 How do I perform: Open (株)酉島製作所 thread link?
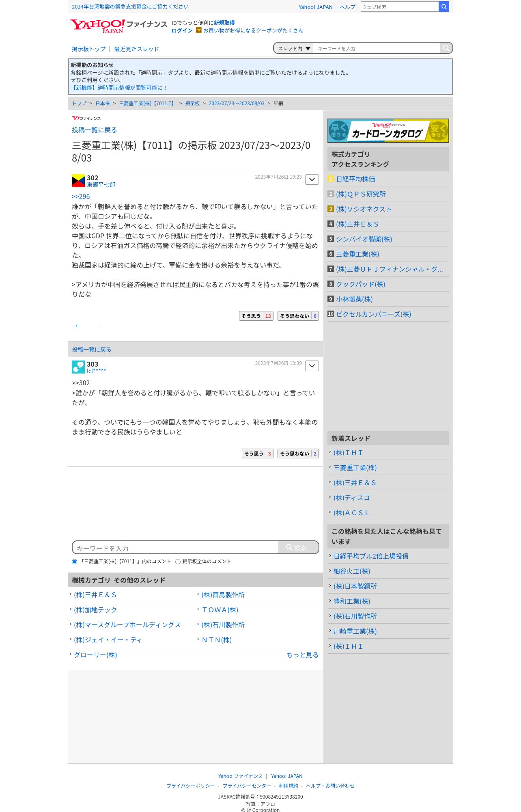point(223,595)
